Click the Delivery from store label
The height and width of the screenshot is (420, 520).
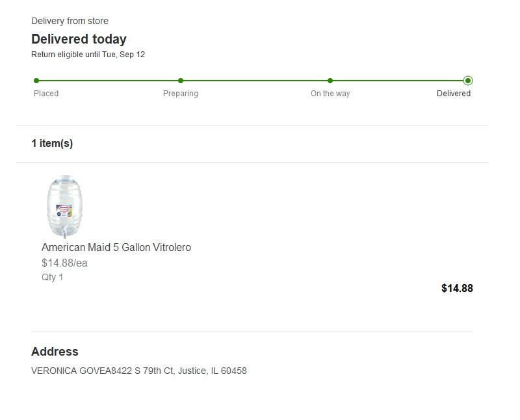click(70, 21)
